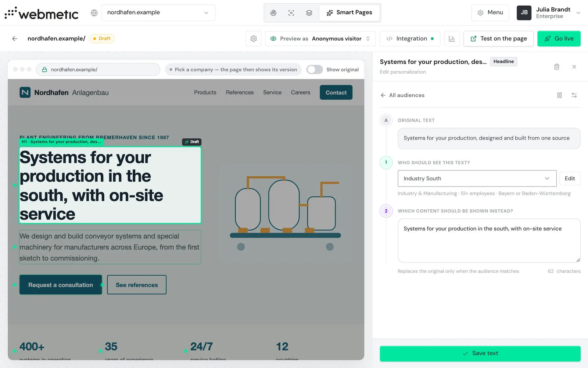Image resolution: width=588 pixels, height=368 pixels.
Task: Delete personalization with trash icon
Action: [x=557, y=67]
